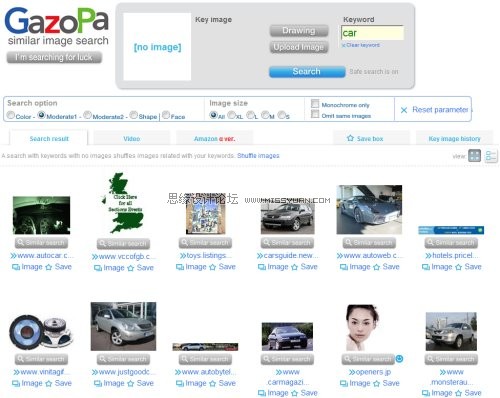Screen dimensions: 500x398
Task: Open the Key image history tab
Action: tap(454, 138)
